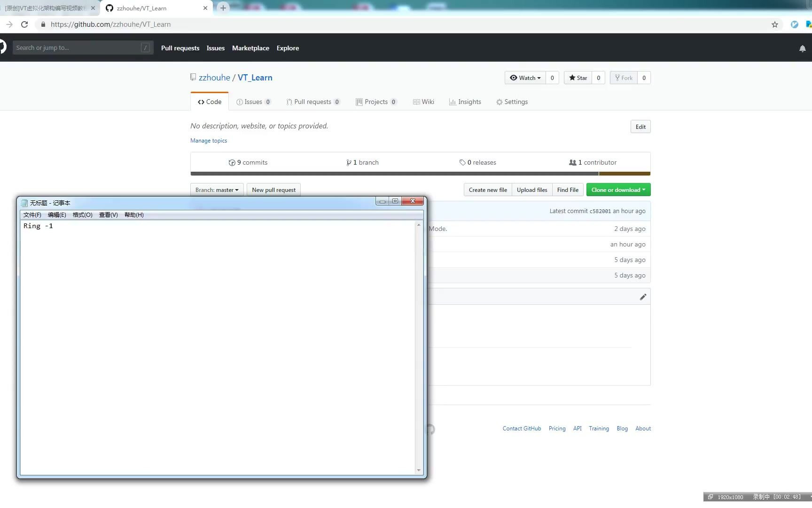812x508 pixels.
Task: Go to Marketplace
Action: 250,48
